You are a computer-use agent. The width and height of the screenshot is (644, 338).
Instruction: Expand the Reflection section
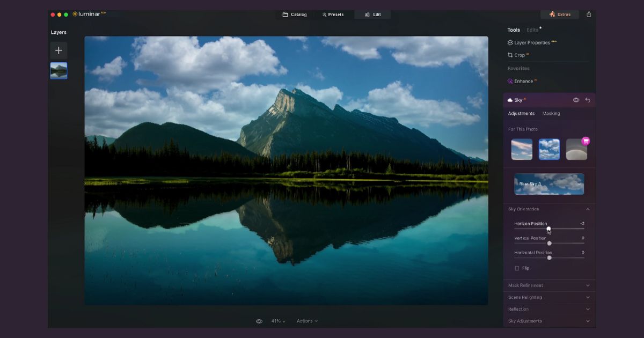549,309
